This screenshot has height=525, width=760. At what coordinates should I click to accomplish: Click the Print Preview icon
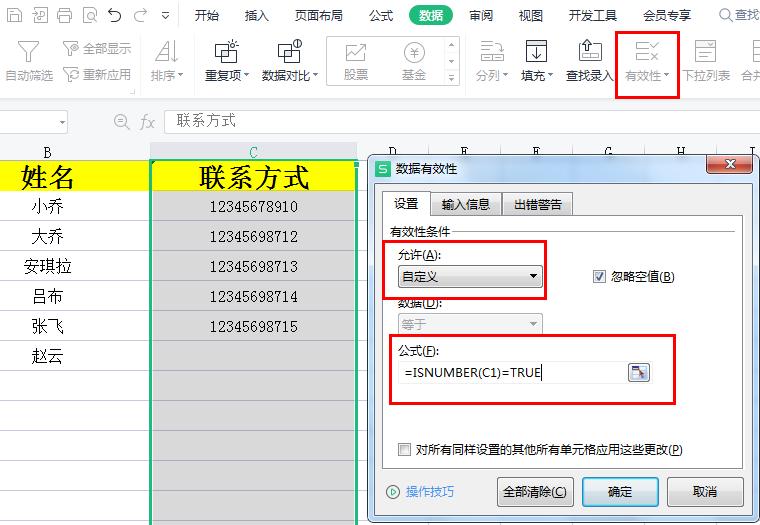[x=90, y=16]
